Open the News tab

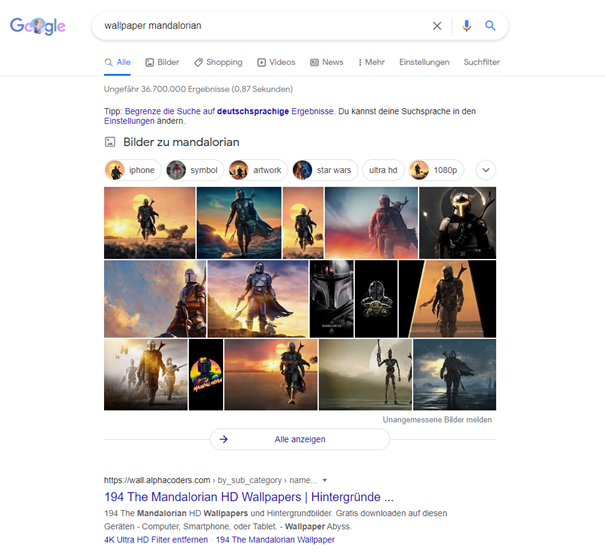(x=327, y=62)
